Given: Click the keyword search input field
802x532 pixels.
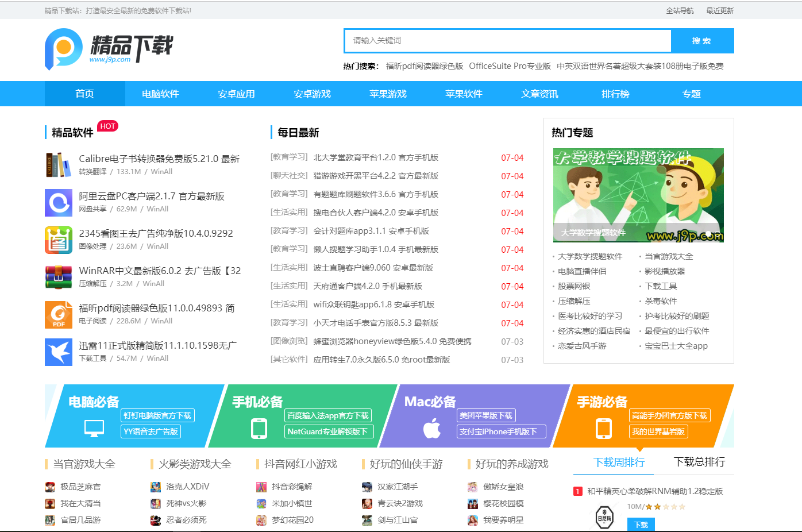Looking at the screenshot, I should click(x=508, y=41).
